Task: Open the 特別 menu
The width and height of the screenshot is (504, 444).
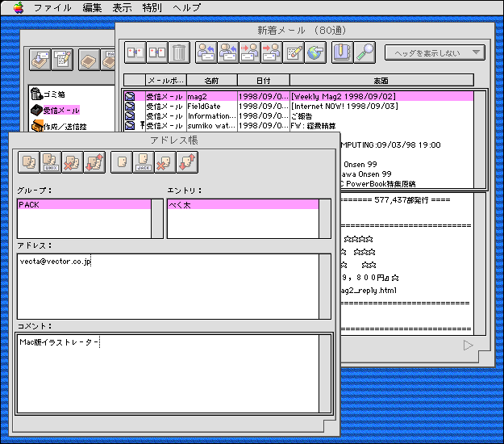Action: point(152,7)
